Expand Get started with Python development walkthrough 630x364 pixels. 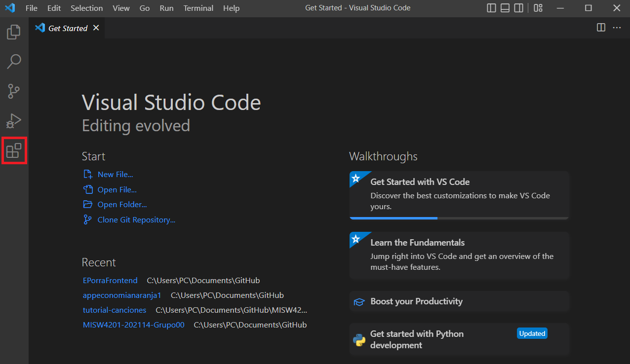coord(417,339)
